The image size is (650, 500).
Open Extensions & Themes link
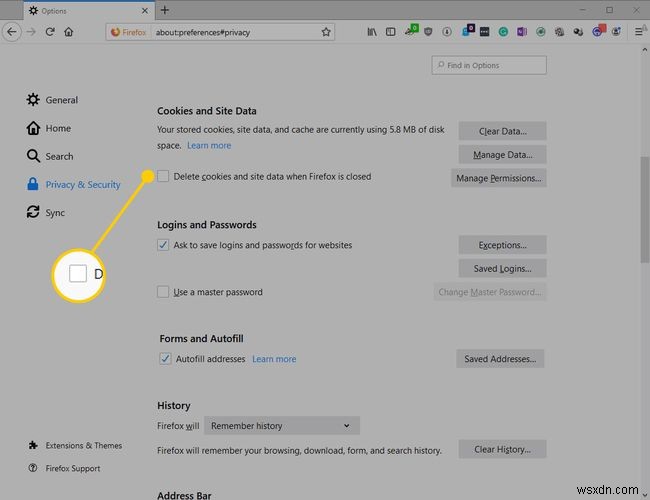tap(75, 446)
